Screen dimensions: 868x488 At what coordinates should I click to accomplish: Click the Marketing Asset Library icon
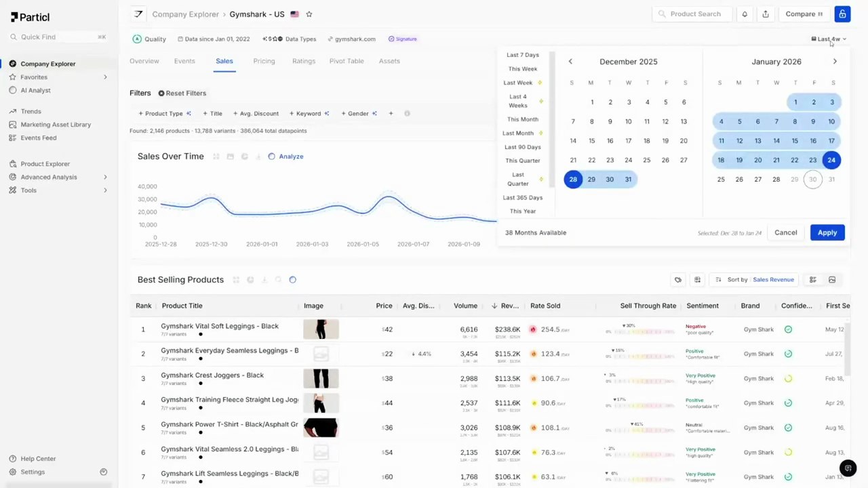coord(13,125)
